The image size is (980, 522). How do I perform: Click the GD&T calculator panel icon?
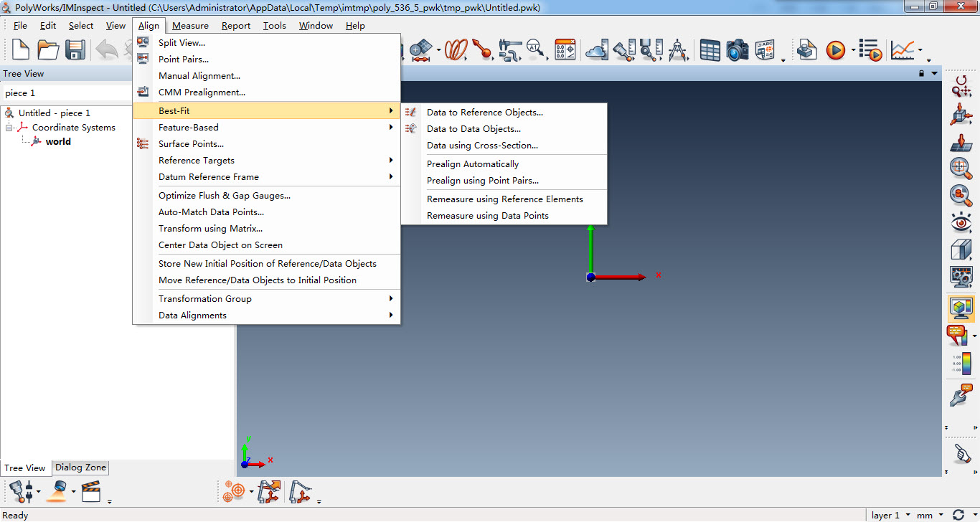coord(565,49)
